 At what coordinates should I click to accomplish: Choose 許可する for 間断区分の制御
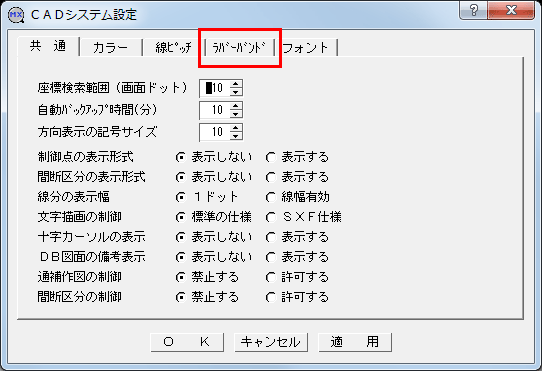pos(297,297)
